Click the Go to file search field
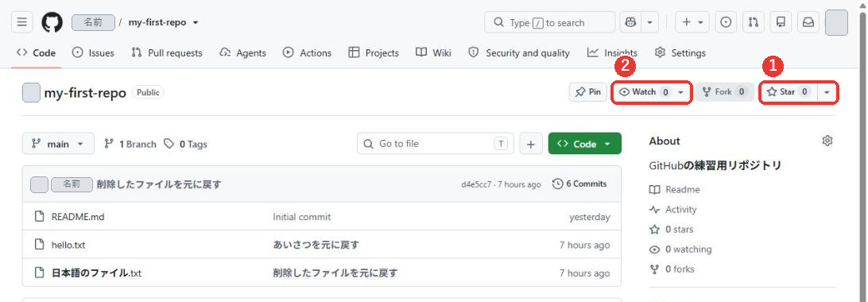The height and width of the screenshot is (302, 868). coord(435,144)
